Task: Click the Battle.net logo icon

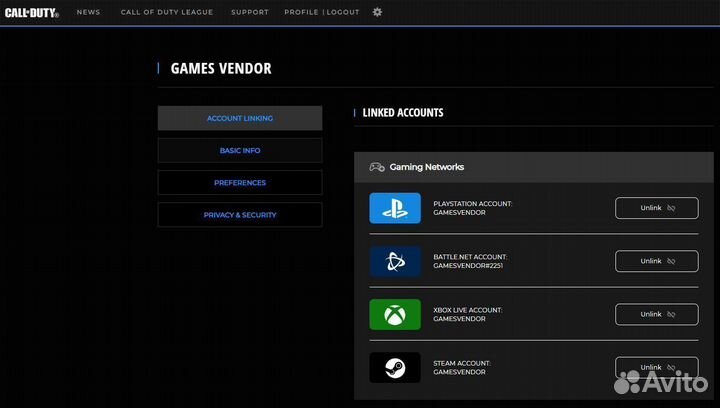Action: (x=395, y=261)
